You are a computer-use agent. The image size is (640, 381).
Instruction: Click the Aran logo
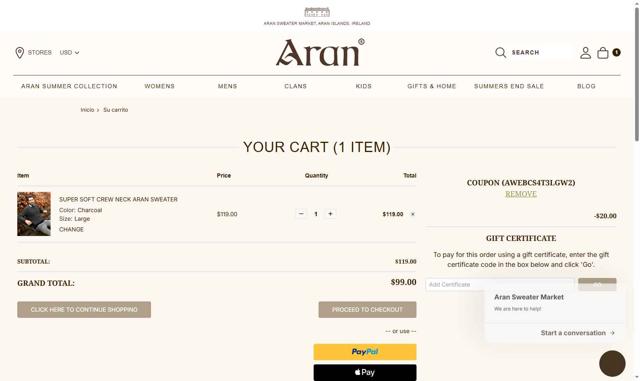point(320,52)
